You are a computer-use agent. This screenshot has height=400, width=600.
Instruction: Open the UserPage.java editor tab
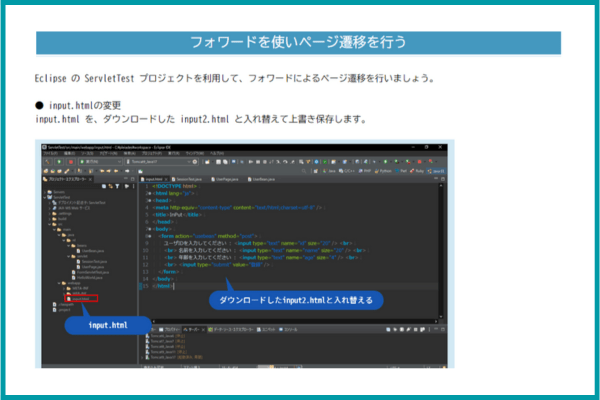226,179
